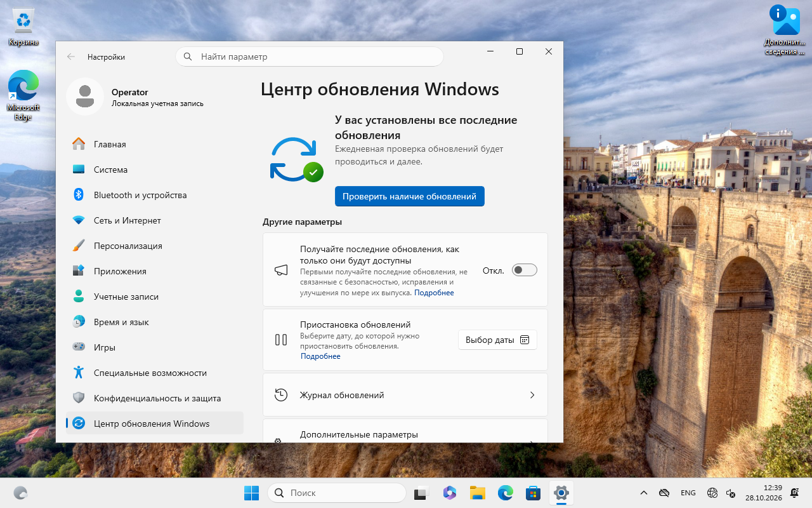Click the Главная home icon in sidebar

[79, 144]
